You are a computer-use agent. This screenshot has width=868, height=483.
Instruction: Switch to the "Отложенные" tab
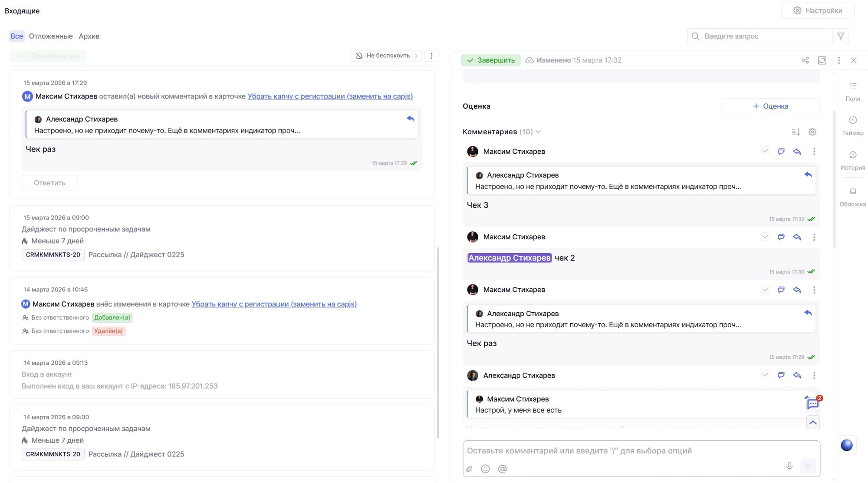click(51, 36)
